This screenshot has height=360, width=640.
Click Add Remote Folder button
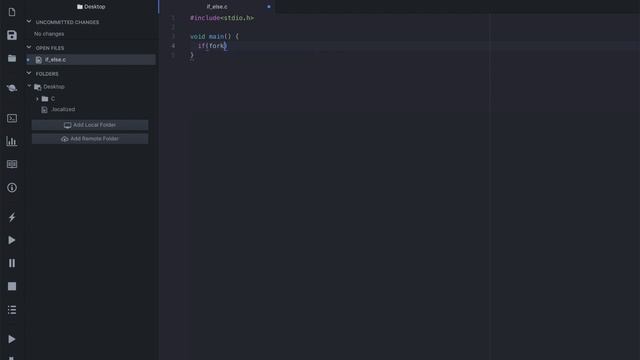[x=90, y=139]
